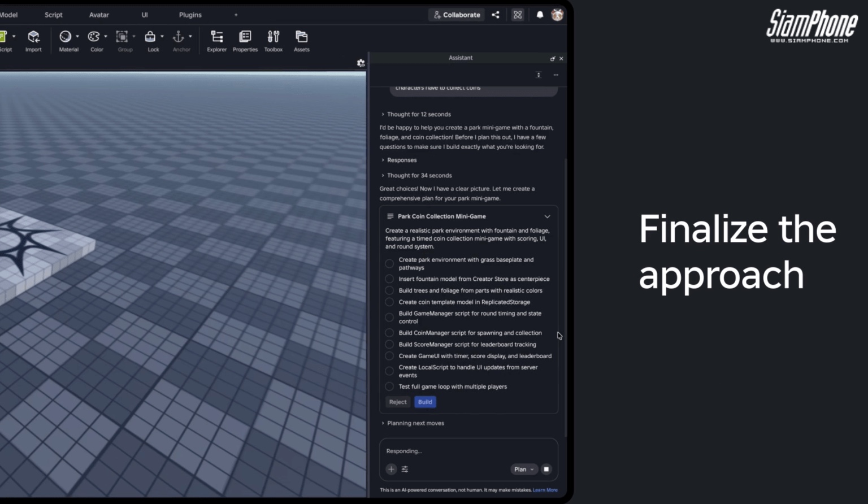Viewport: 868px width, 504px height.
Task: Switch to the Plugins tab
Action: point(190,15)
